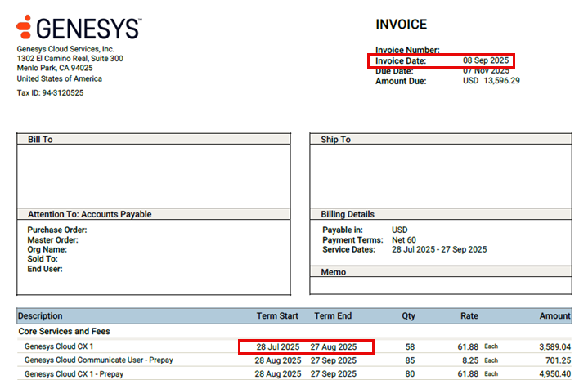
Task: Click the Amount column header
Action: point(554,315)
